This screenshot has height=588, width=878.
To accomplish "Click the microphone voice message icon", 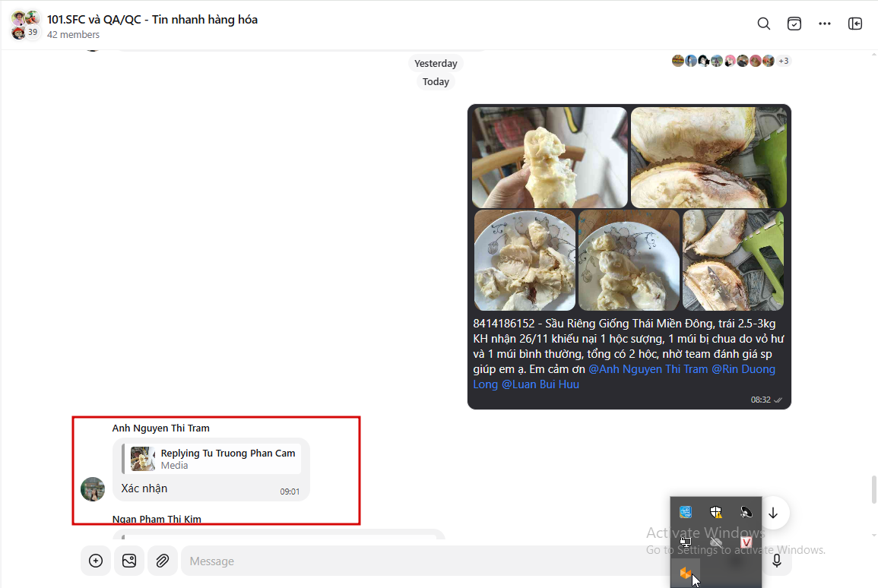I will click(x=777, y=561).
